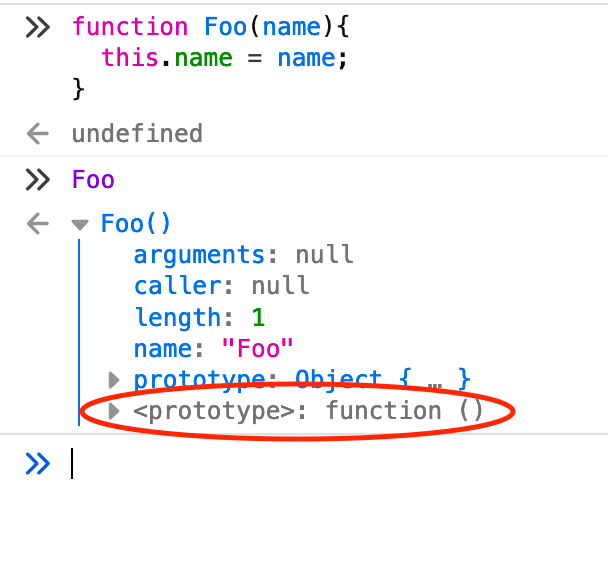The height and width of the screenshot is (568, 608).
Task: Click the 'Object { … }' prototype value
Action: (383, 379)
